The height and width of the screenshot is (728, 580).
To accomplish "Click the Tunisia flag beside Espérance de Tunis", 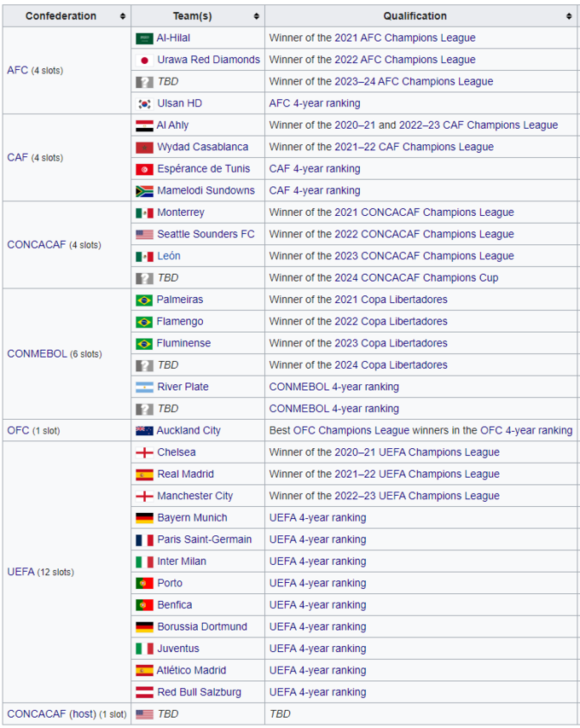I will 144,169.
